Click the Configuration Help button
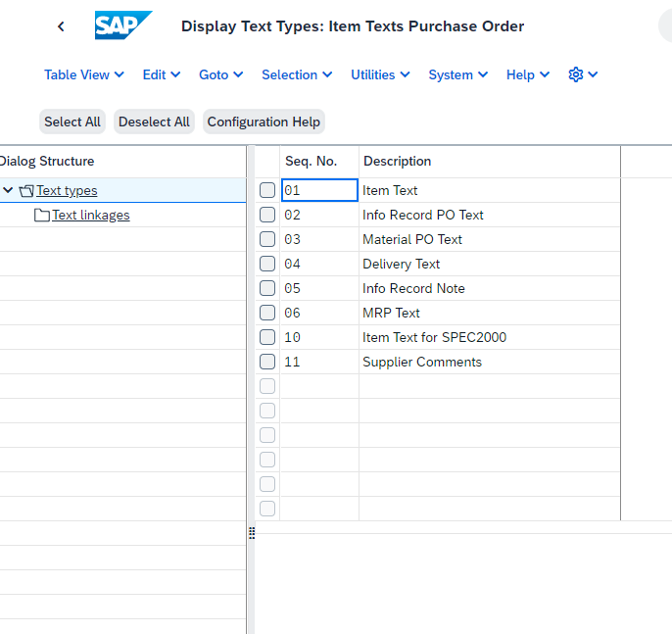The height and width of the screenshot is (634, 672). [x=264, y=122]
